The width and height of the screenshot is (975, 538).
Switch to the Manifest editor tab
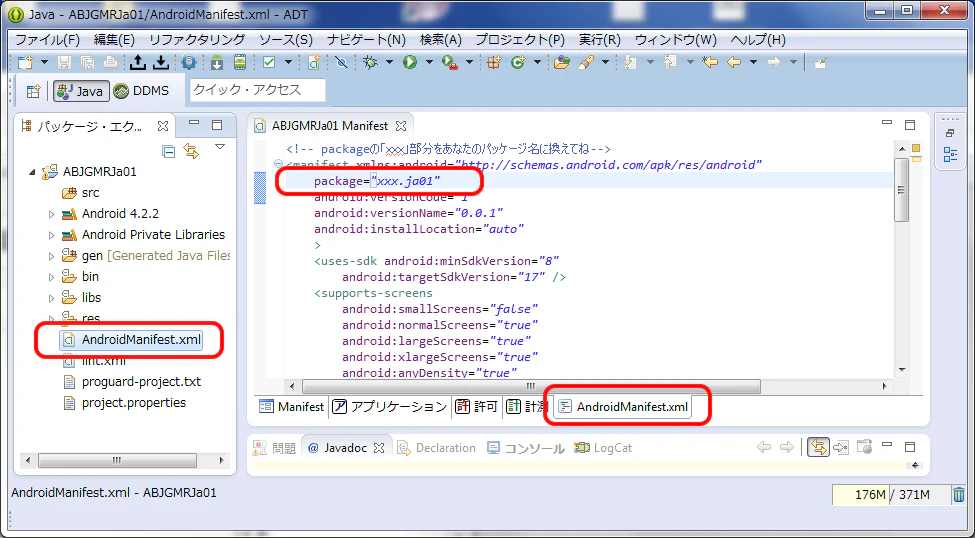click(292, 407)
